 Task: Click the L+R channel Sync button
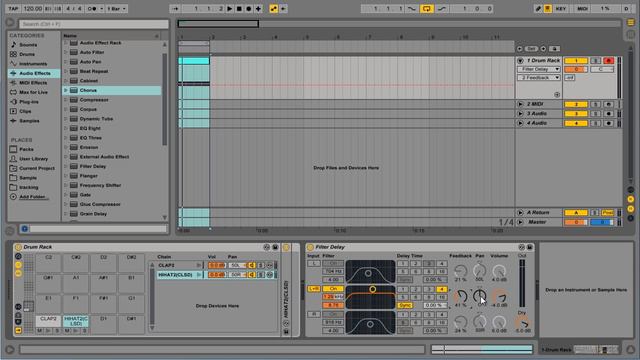coord(405,305)
